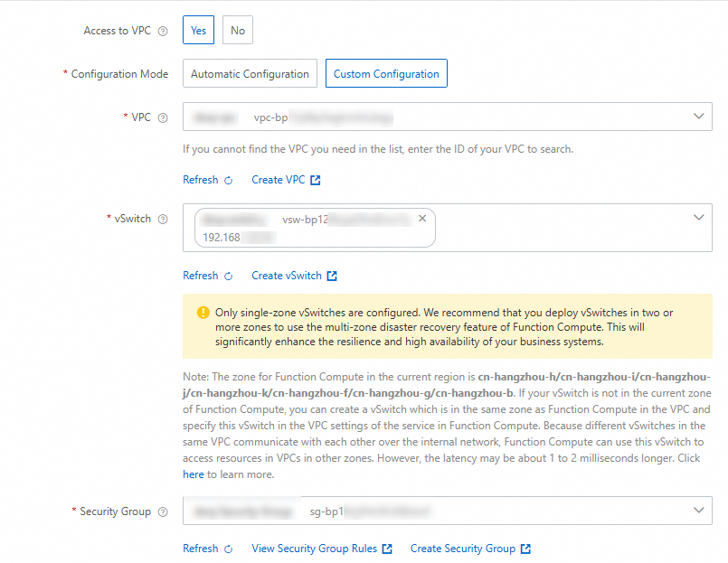Open help icon next to VPC label

[x=163, y=117]
